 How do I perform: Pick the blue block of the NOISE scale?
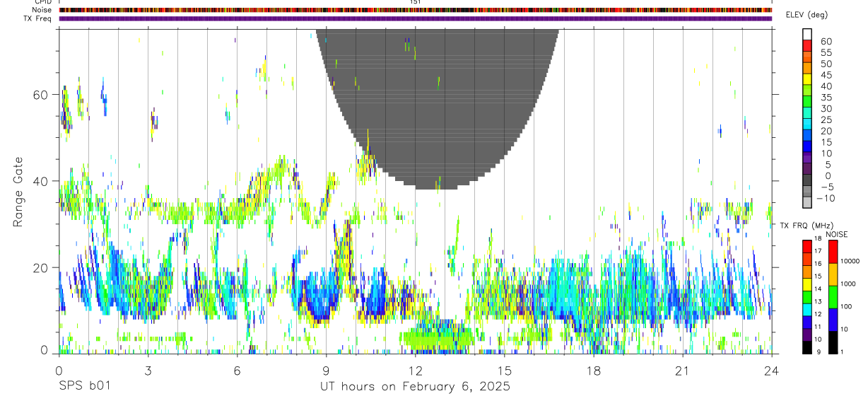point(833,320)
